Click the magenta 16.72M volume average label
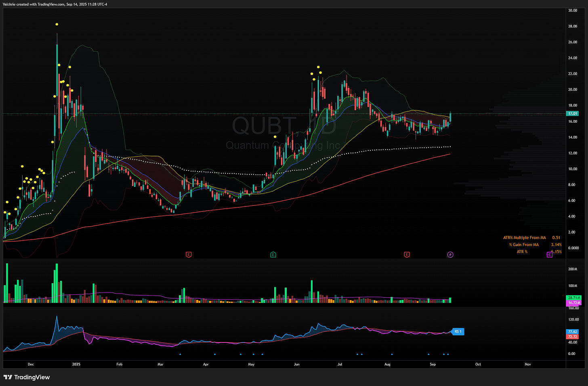The image size is (588, 386). point(574,303)
